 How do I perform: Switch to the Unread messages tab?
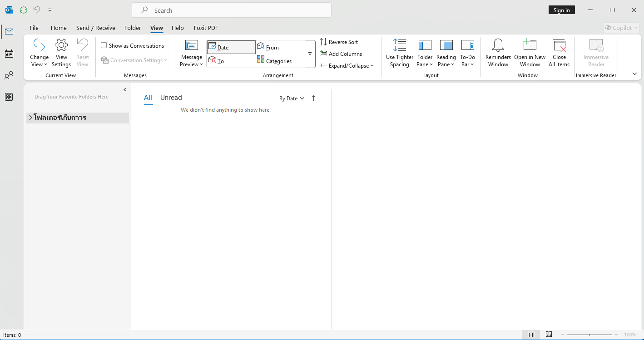pyautogui.click(x=171, y=98)
